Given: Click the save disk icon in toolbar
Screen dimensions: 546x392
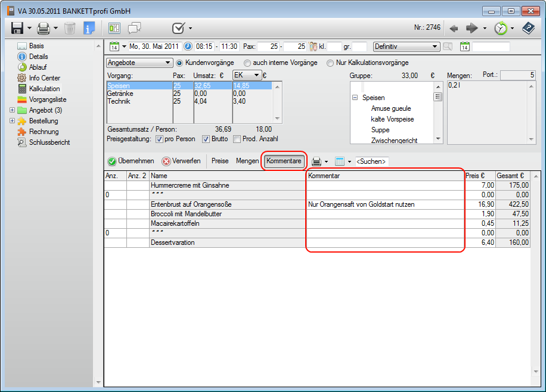Looking at the screenshot, I should pyautogui.click(x=17, y=28).
